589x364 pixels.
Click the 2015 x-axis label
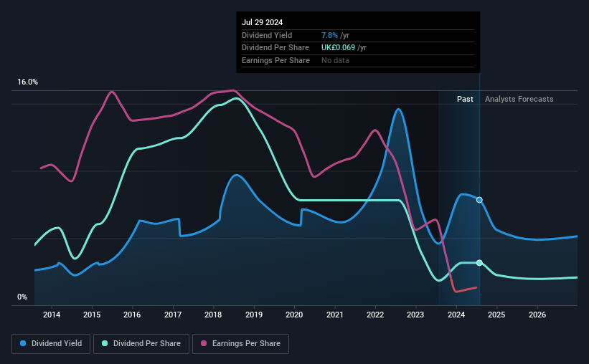92,315
